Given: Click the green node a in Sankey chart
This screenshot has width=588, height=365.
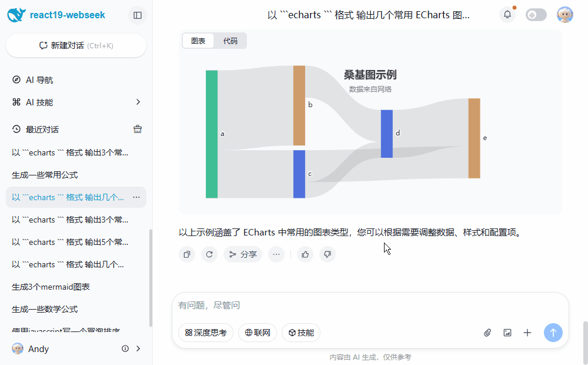Looking at the screenshot, I should [x=212, y=134].
